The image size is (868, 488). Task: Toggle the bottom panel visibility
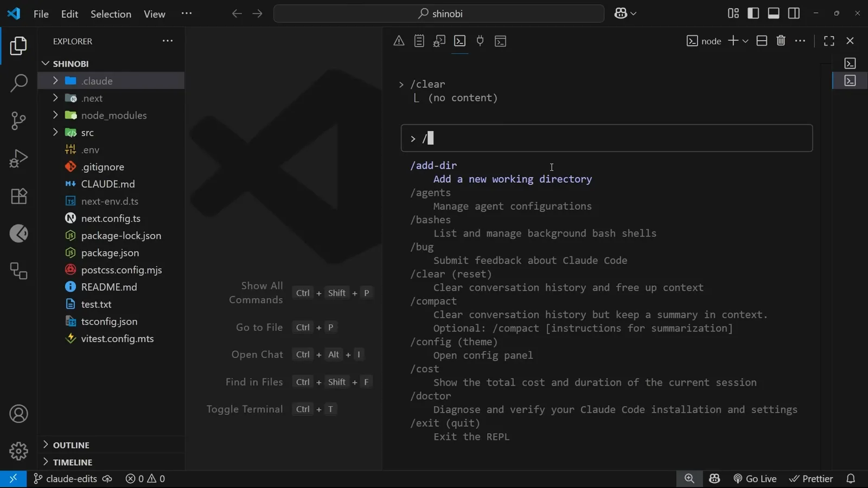(774, 13)
